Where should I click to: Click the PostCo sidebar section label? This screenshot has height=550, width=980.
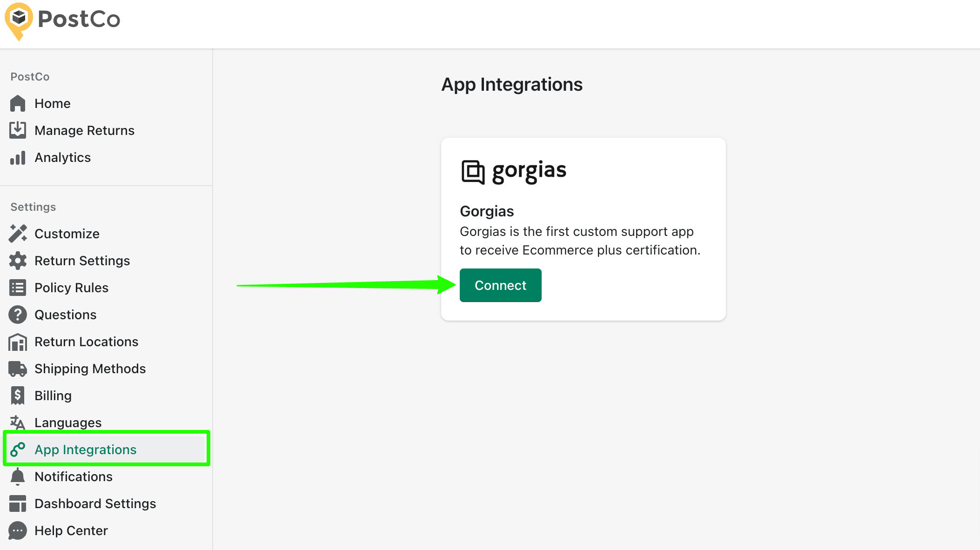click(30, 77)
